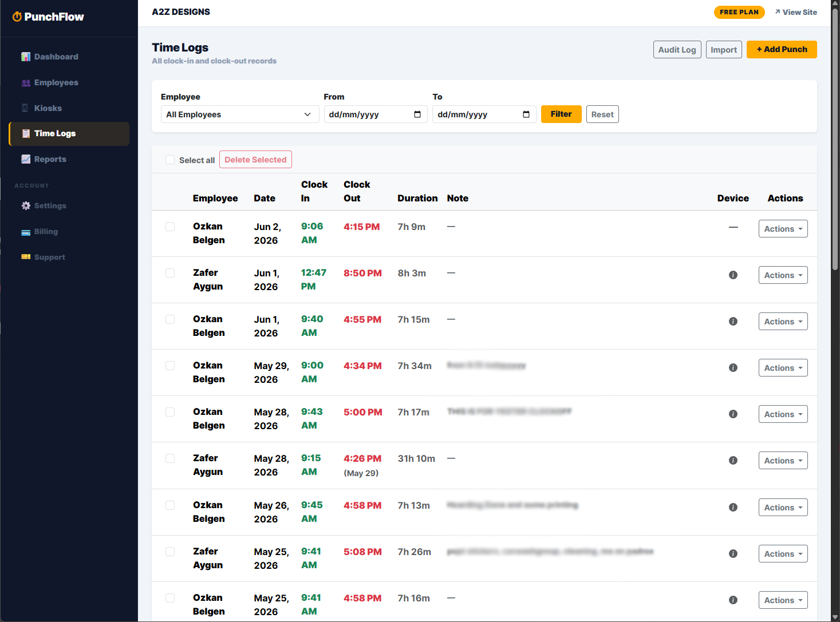Open Support in the sidebar menu
Image resolution: width=840 pixels, height=622 pixels.
coord(49,257)
